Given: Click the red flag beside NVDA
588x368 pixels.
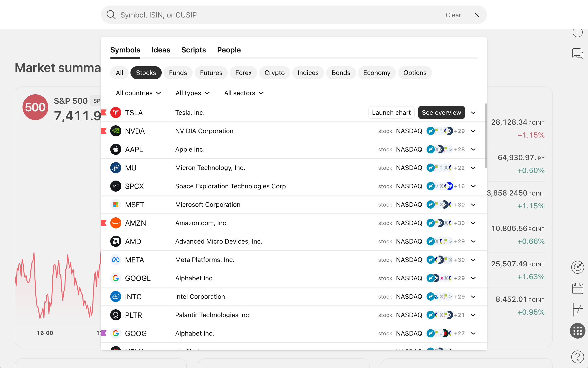Looking at the screenshot, I should 104,131.
